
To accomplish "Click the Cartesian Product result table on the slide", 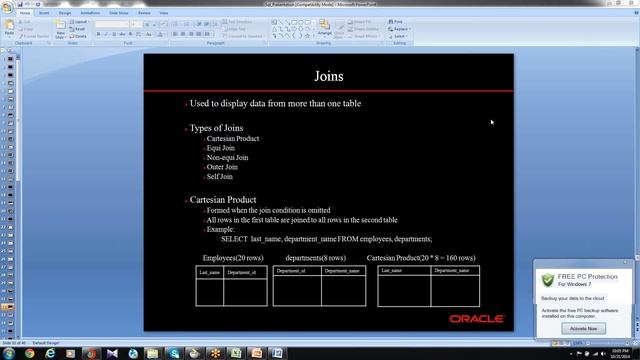I will click(x=429, y=286).
